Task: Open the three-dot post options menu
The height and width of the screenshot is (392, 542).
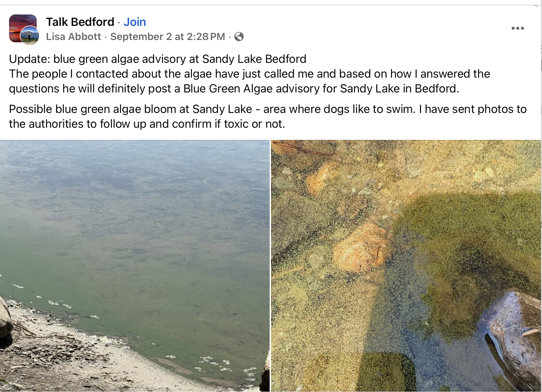Action: pos(517,28)
